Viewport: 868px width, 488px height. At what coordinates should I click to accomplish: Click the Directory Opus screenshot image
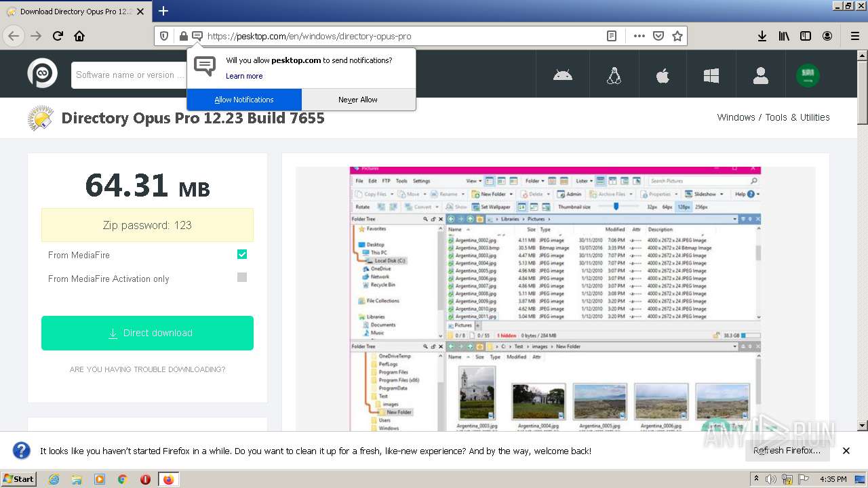click(555, 298)
